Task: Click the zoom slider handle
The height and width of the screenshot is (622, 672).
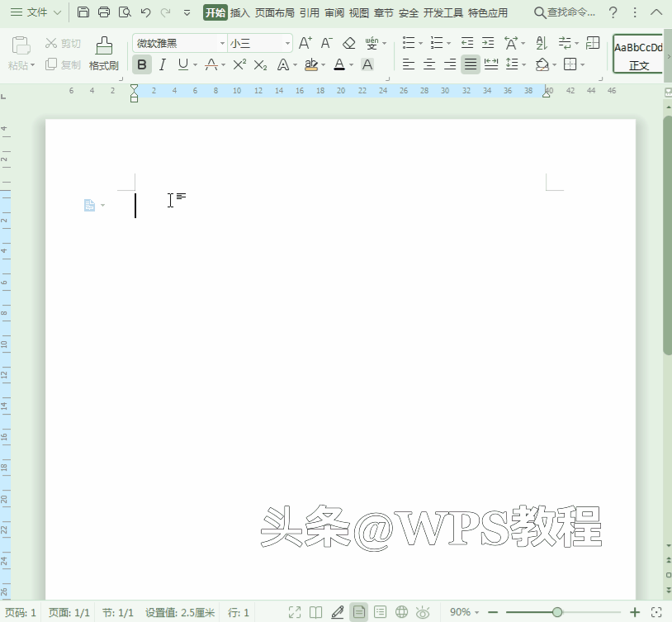Action: [x=557, y=612]
